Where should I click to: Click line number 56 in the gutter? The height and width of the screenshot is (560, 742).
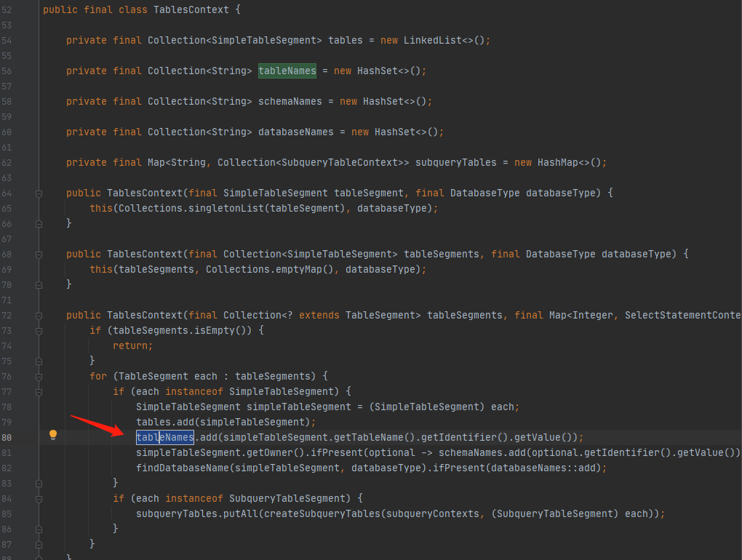coord(7,71)
